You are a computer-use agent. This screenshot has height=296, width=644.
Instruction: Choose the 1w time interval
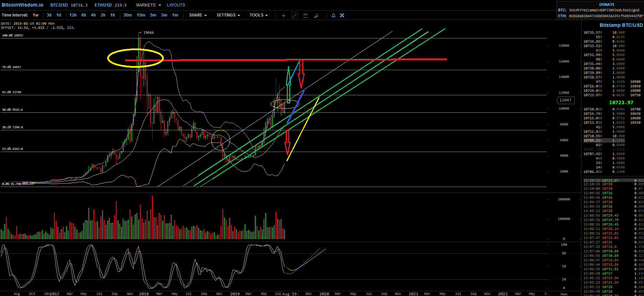point(36,15)
